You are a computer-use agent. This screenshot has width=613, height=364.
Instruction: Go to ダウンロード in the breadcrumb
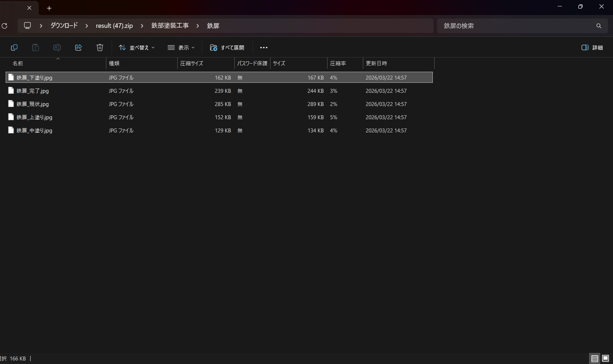64,26
